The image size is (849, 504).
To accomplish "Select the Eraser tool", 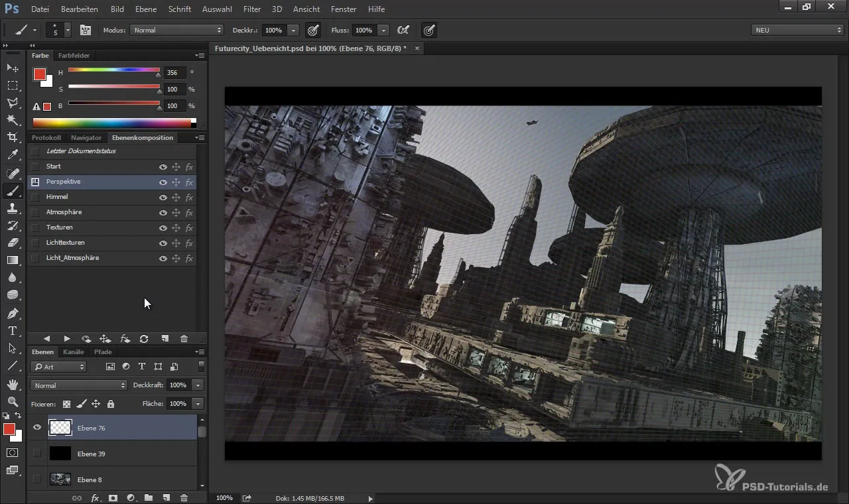I will (x=13, y=243).
